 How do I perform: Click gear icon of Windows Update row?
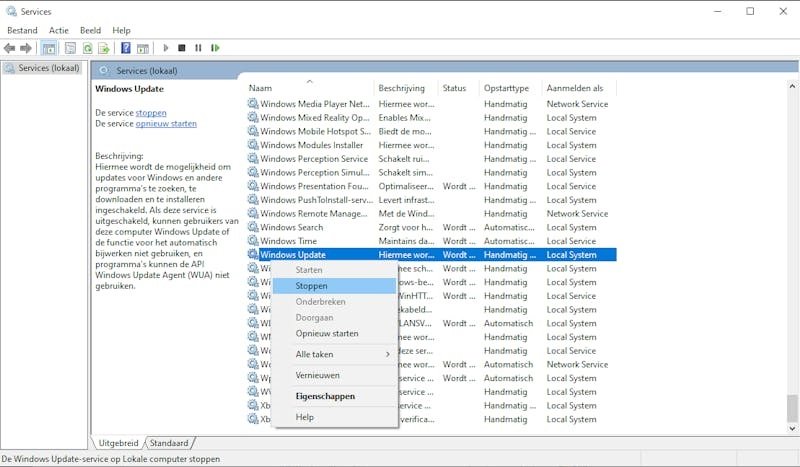253,254
